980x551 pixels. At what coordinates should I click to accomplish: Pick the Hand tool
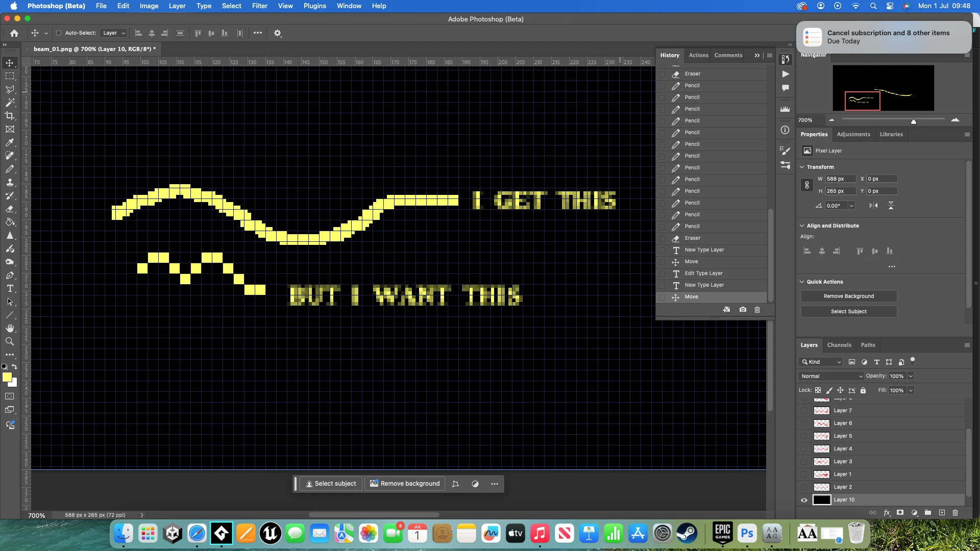coord(10,328)
